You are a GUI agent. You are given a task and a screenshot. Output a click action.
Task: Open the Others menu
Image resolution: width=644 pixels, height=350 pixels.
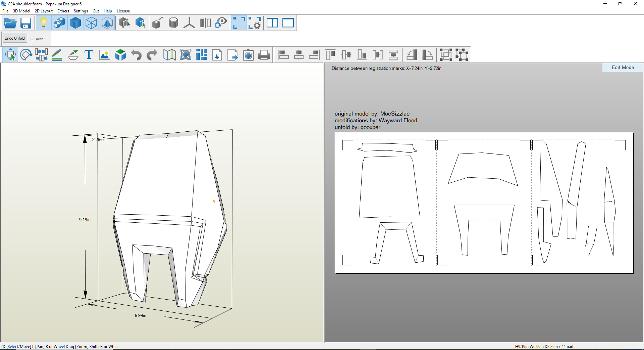pyautogui.click(x=63, y=11)
